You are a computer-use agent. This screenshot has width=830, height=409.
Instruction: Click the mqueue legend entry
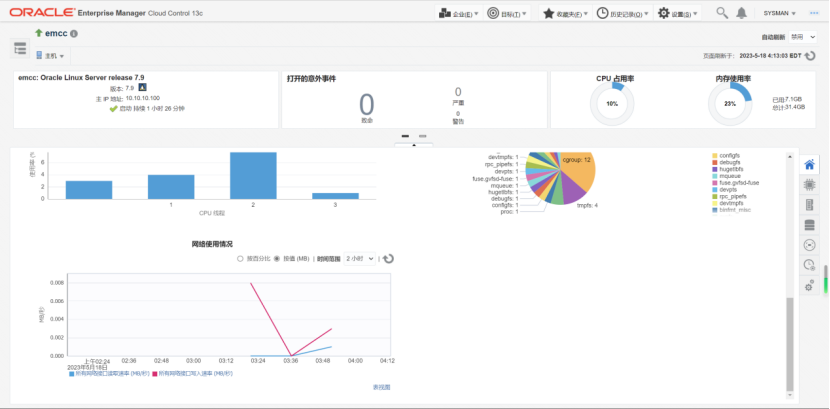point(725,176)
